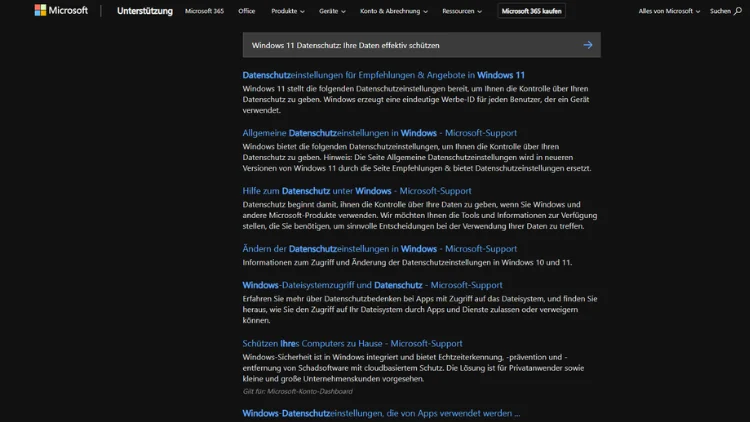Click the search magnifier icon
750x422 pixels.
pyautogui.click(x=738, y=11)
